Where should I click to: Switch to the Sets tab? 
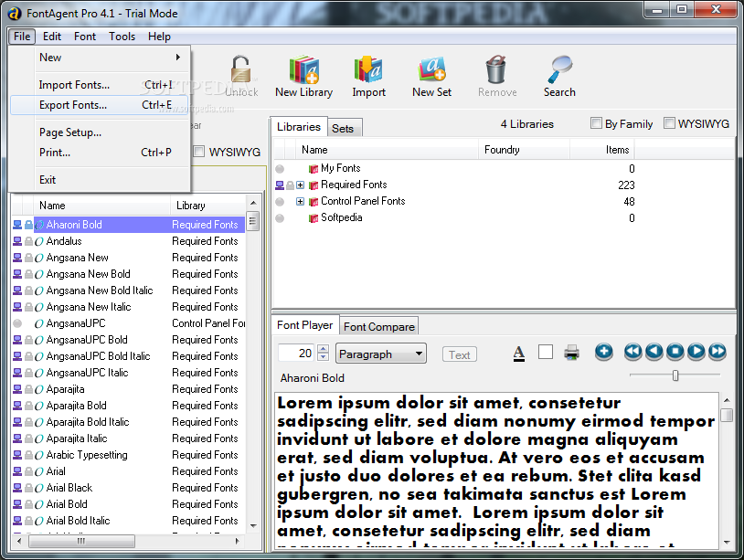click(x=343, y=129)
